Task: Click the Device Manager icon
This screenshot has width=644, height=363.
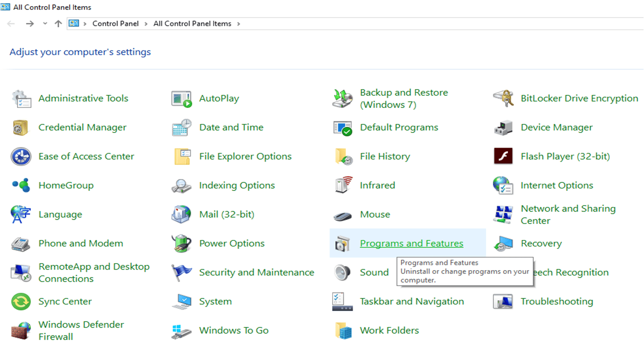Action: [x=503, y=128]
